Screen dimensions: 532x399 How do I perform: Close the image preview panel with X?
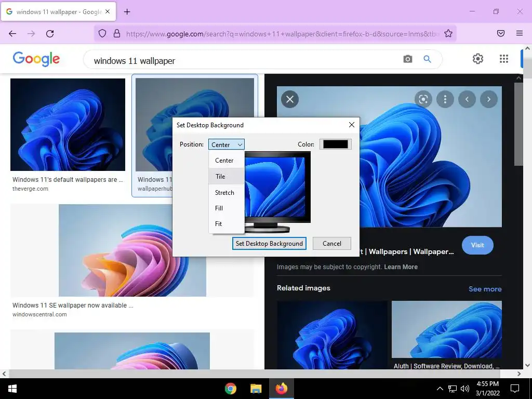(290, 99)
